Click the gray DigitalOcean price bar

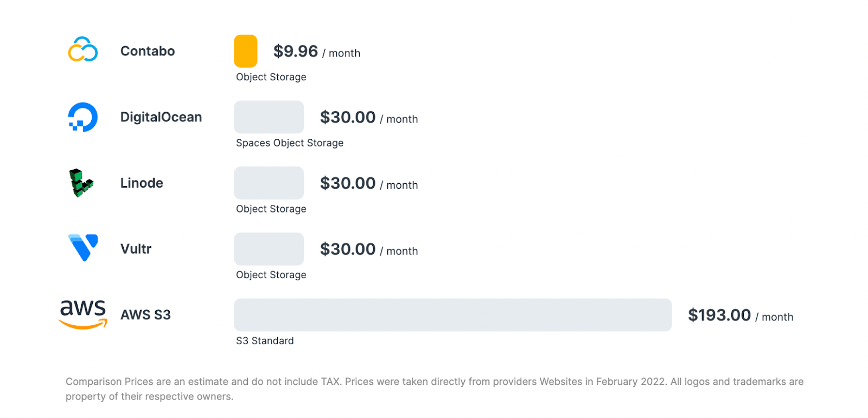269,117
